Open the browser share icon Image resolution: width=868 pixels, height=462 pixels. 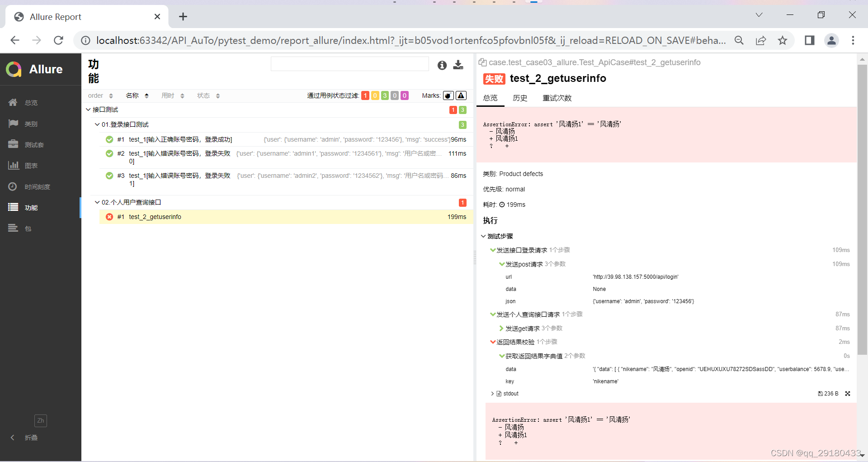761,40
